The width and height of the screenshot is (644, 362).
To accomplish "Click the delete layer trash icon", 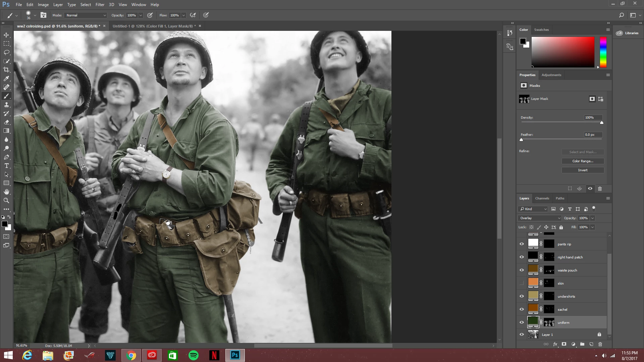I will pyautogui.click(x=600, y=344).
